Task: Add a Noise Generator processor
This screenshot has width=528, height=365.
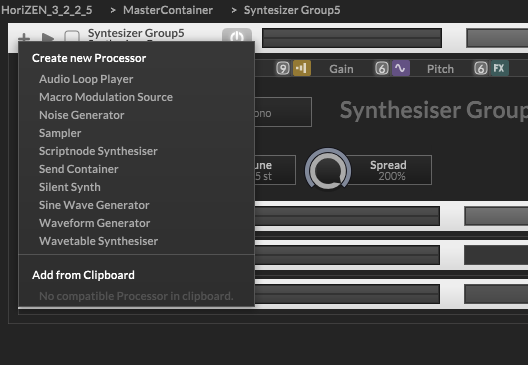Action: 136,115
